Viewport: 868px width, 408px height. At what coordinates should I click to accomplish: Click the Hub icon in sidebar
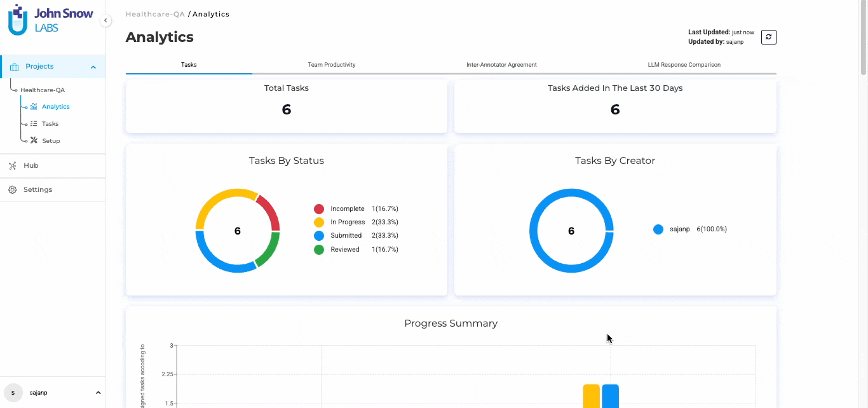point(12,166)
